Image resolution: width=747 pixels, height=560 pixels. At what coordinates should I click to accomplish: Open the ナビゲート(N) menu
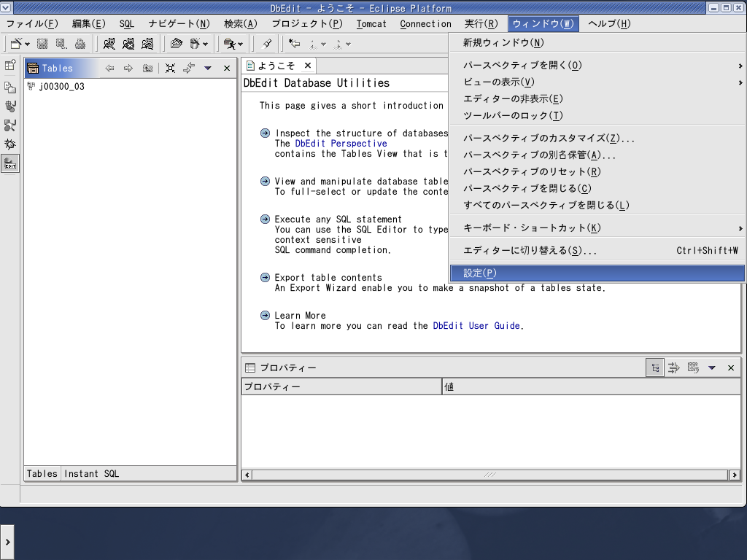179,24
